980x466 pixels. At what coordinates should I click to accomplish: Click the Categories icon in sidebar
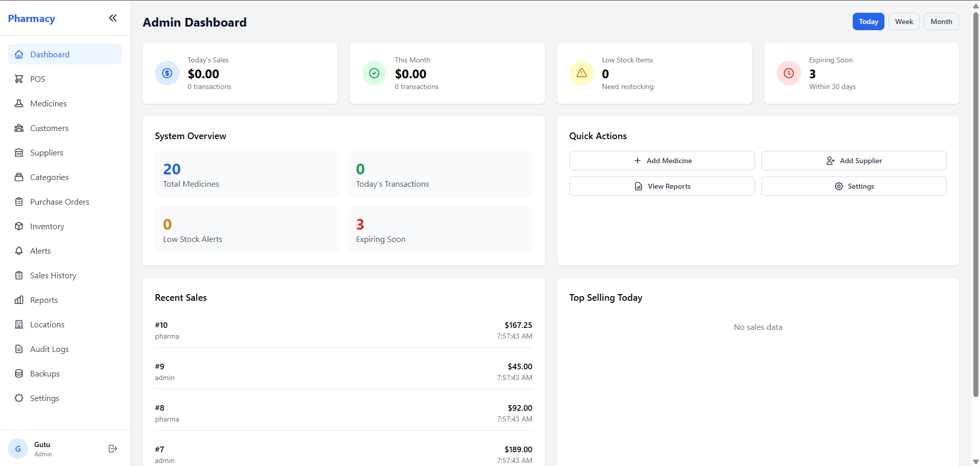19,177
